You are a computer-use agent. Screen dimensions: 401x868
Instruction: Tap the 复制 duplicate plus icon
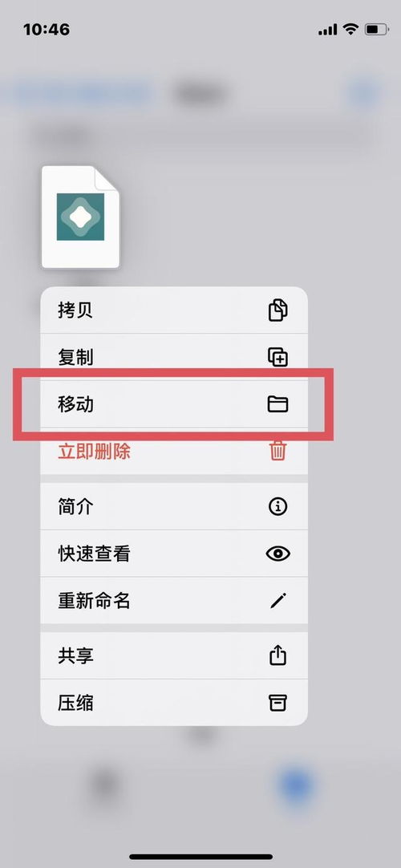[277, 357]
